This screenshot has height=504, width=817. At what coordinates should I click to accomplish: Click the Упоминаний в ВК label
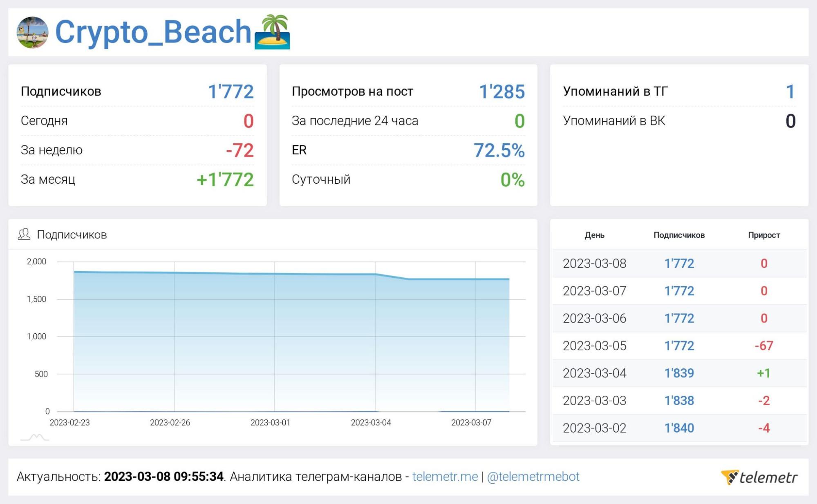coord(614,120)
